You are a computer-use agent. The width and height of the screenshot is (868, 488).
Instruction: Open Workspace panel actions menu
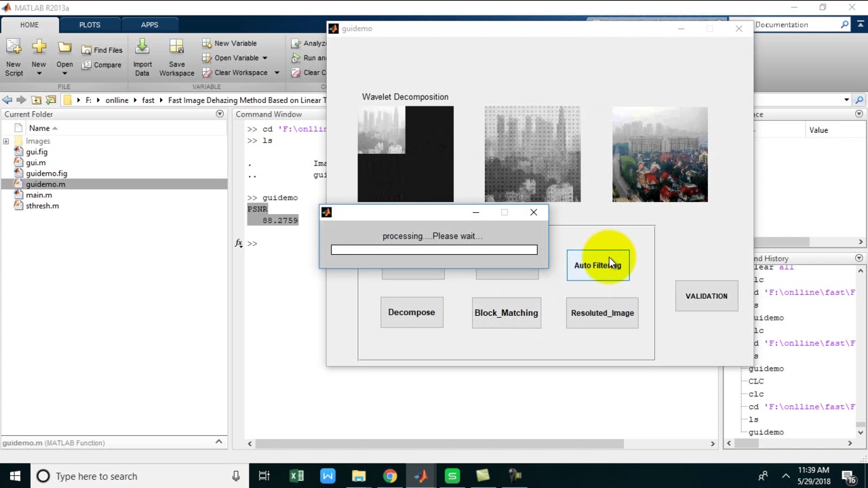tap(859, 114)
